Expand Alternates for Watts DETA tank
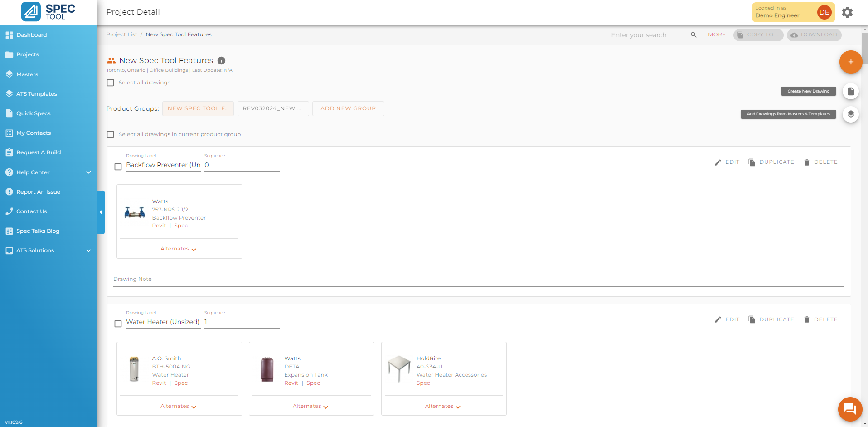Screen dimensions: 868x427 pos(310,407)
